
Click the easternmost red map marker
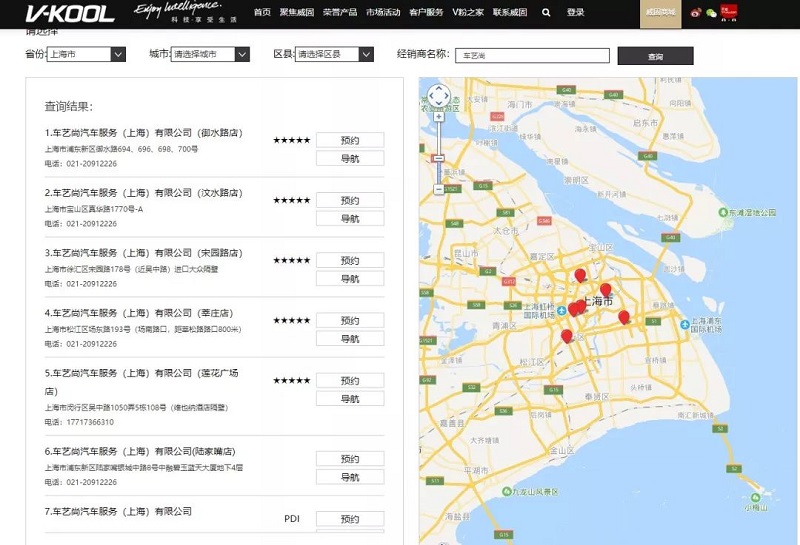pyautogui.click(x=623, y=317)
